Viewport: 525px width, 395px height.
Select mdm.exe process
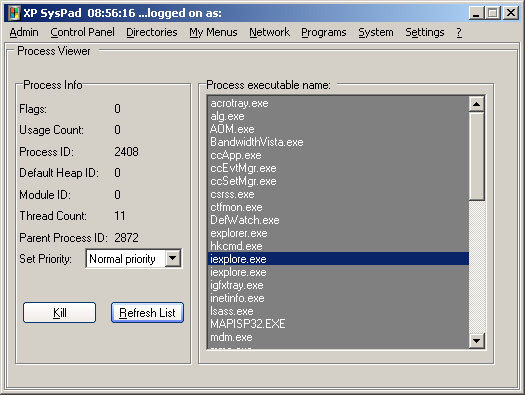point(338,337)
